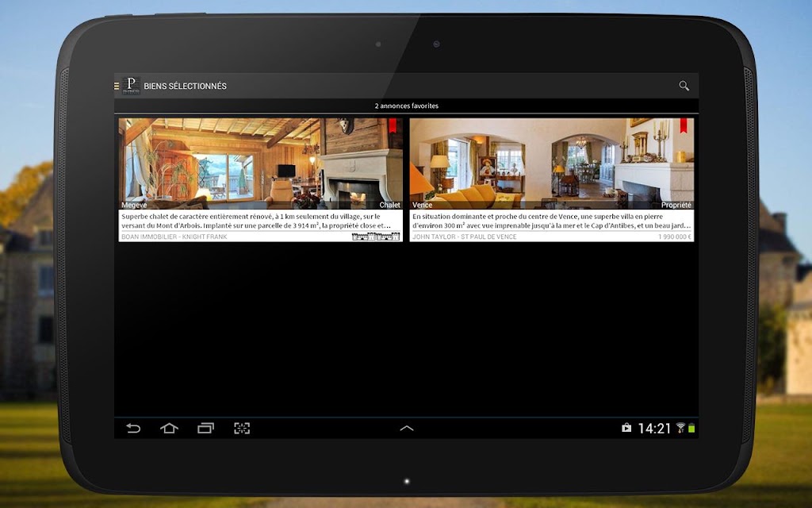Open the 14:21 clock status panel
This screenshot has width=812, height=508.
(654, 428)
